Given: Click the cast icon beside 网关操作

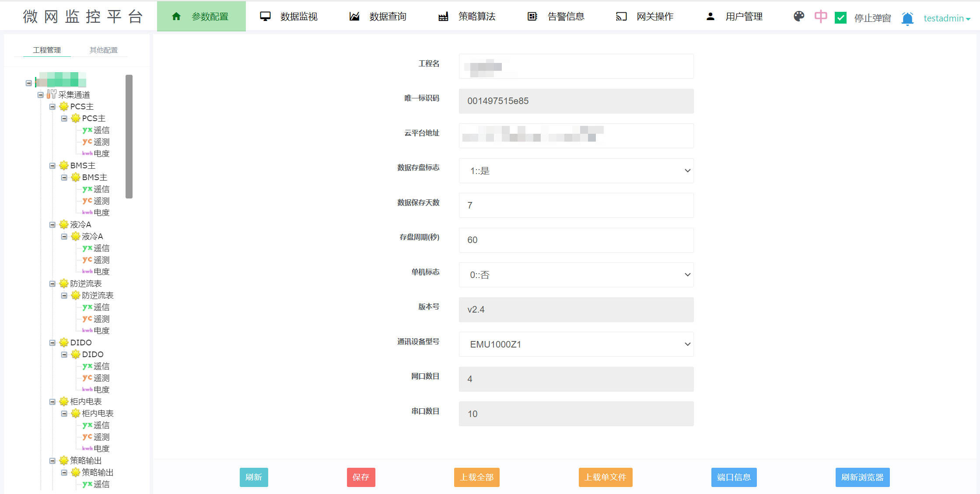Looking at the screenshot, I should [x=621, y=17].
